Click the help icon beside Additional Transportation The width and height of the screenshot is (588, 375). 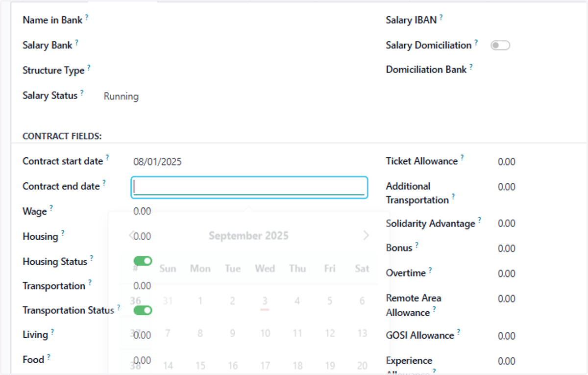click(x=453, y=197)
